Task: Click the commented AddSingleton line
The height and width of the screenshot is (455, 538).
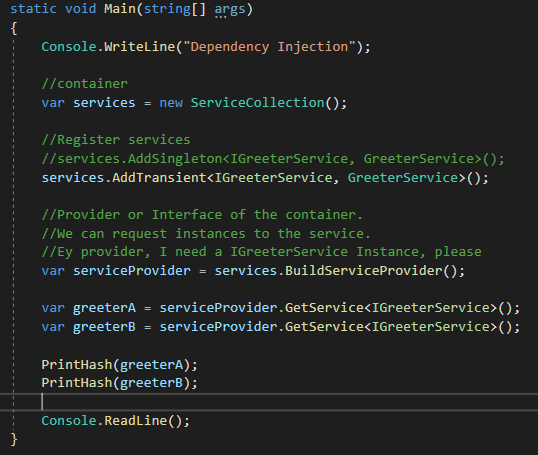Action: pyautogui.click(x=273, y=159)
